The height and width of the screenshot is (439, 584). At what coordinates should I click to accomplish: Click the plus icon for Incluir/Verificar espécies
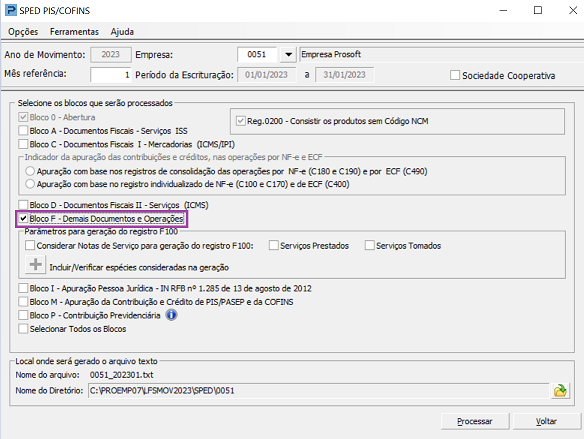(35, 264)
